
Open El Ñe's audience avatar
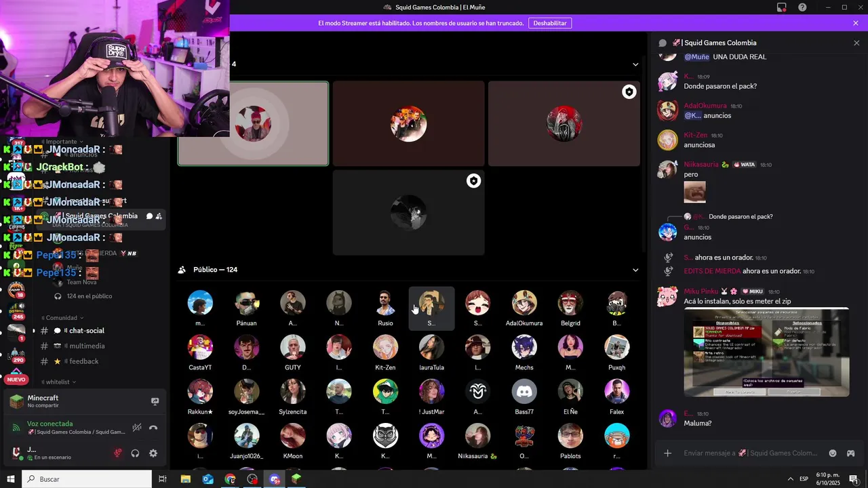pos(570,392)
